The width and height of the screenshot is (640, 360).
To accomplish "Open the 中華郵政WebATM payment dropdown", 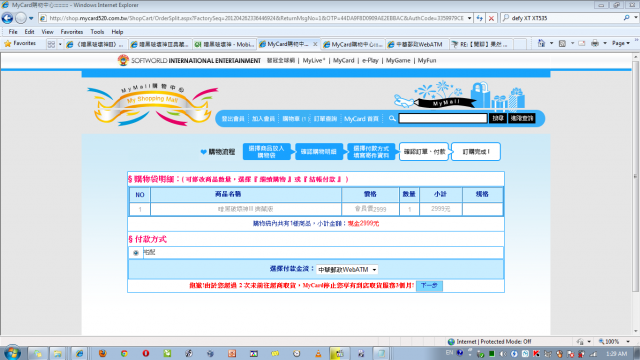I will tap(347, 269).
